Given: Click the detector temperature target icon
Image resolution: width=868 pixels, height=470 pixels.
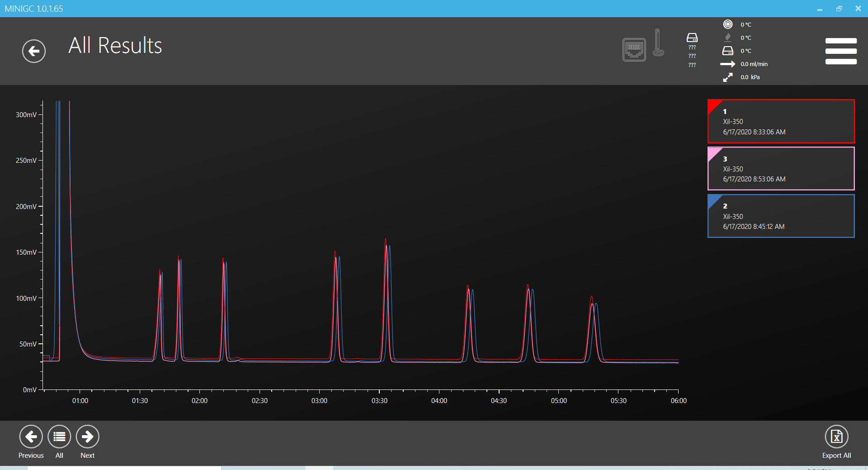Looking at the screenshot, I should pos(727,24).
